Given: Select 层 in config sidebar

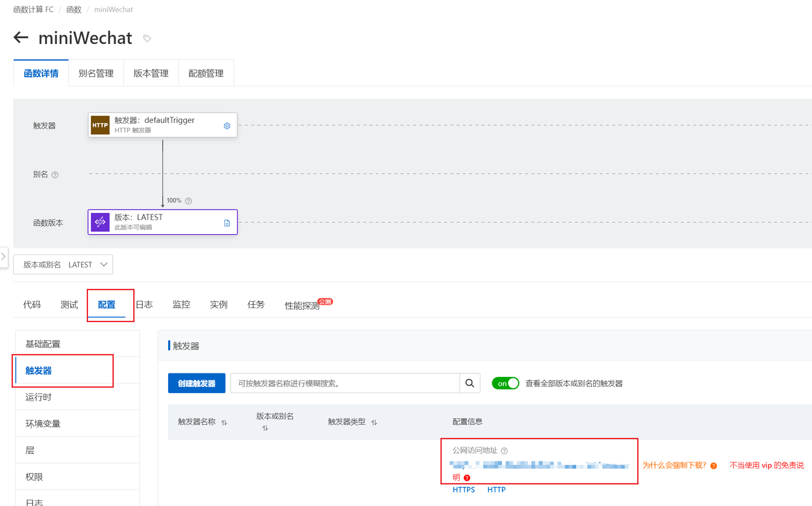Looking at the screenshot, I should click(78, 450).
